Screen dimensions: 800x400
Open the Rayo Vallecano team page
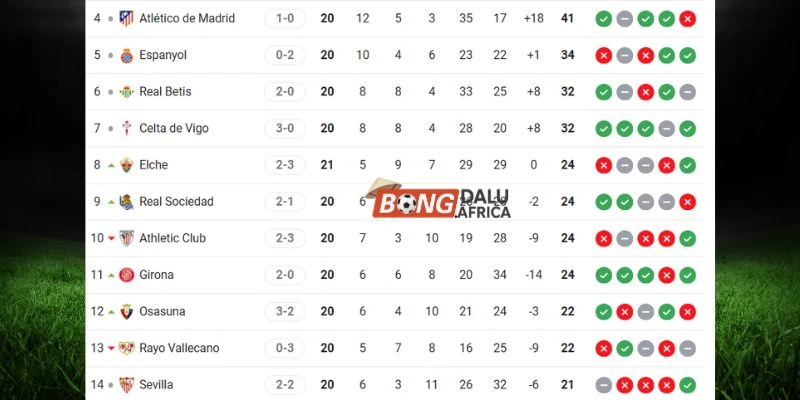[179, 348]
